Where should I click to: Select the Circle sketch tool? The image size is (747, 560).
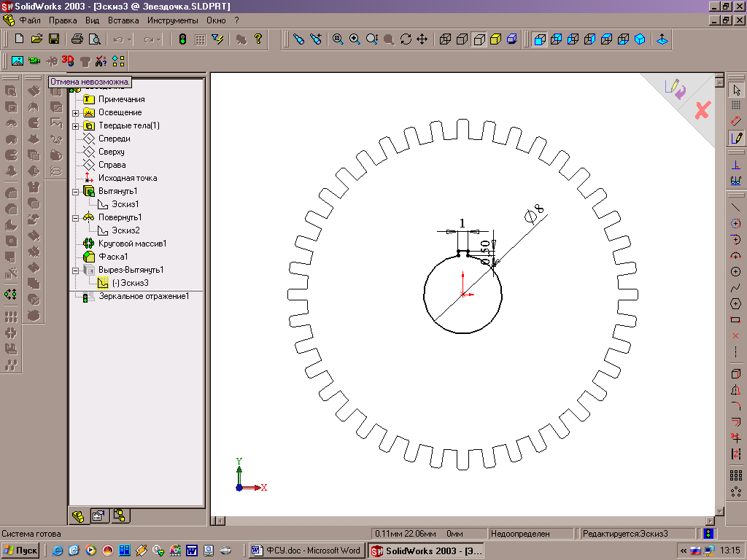[x=736, y=271]
